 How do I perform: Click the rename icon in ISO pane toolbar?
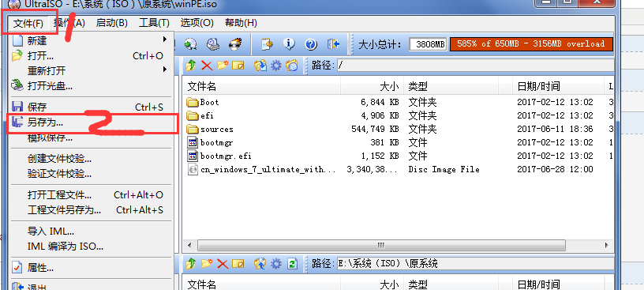[238, 66]
